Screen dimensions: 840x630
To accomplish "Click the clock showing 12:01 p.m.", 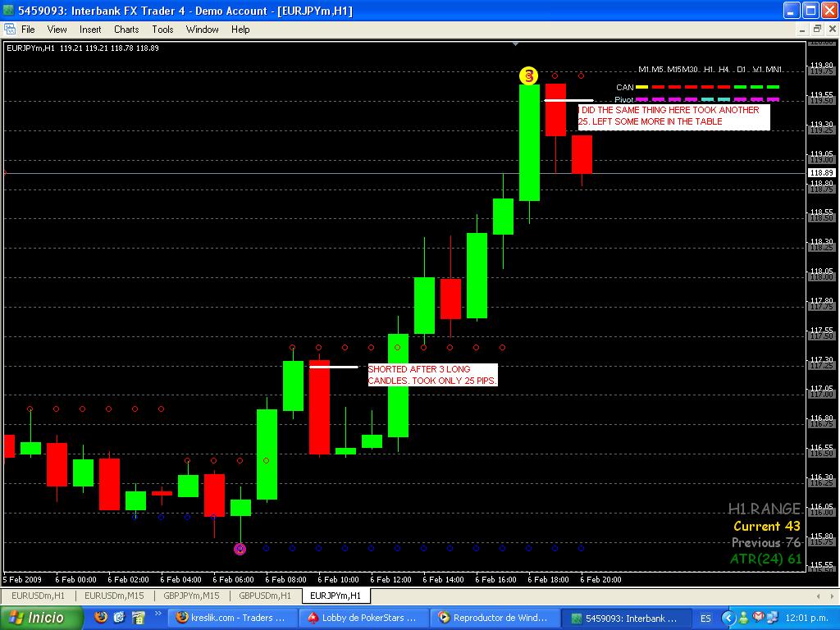I will coord(808,618).
